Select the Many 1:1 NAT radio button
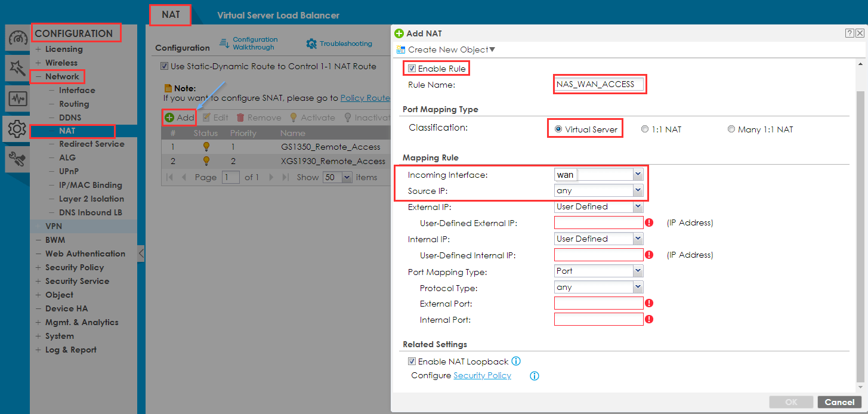The image size is (868, 414). coord(731,128)
